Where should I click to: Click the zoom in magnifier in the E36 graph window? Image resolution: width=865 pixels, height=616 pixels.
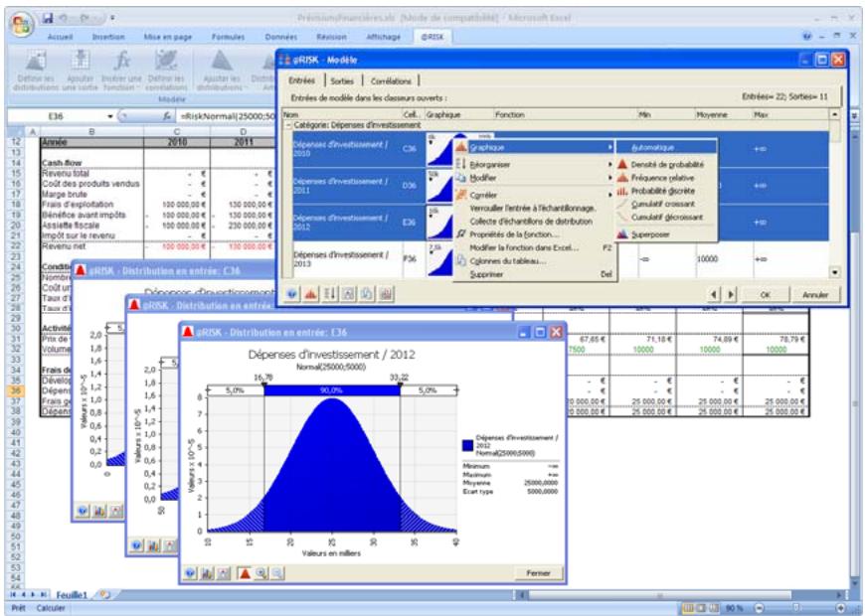(261, 573)
